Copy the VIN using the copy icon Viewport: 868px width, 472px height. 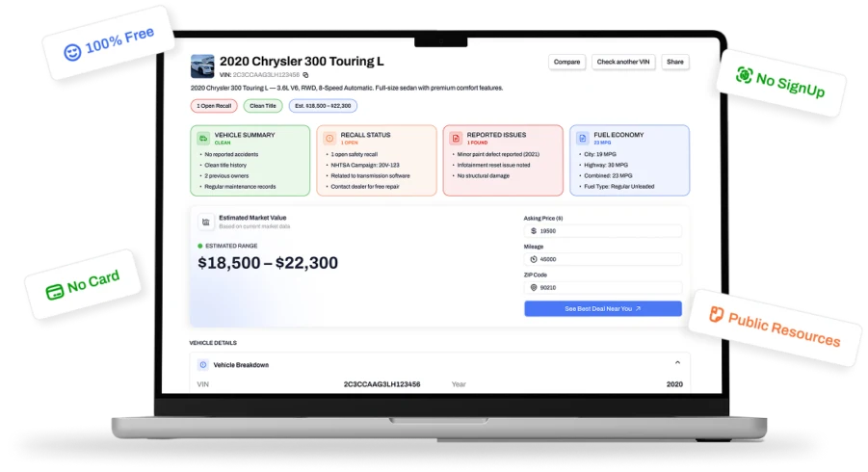pyautogui.click(x=305, y=75)
